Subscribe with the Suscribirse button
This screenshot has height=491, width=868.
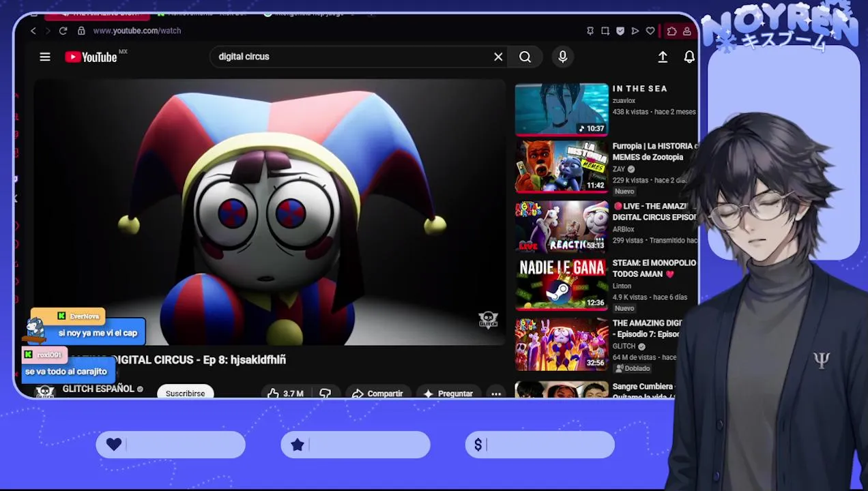click(x=185, y=393)
